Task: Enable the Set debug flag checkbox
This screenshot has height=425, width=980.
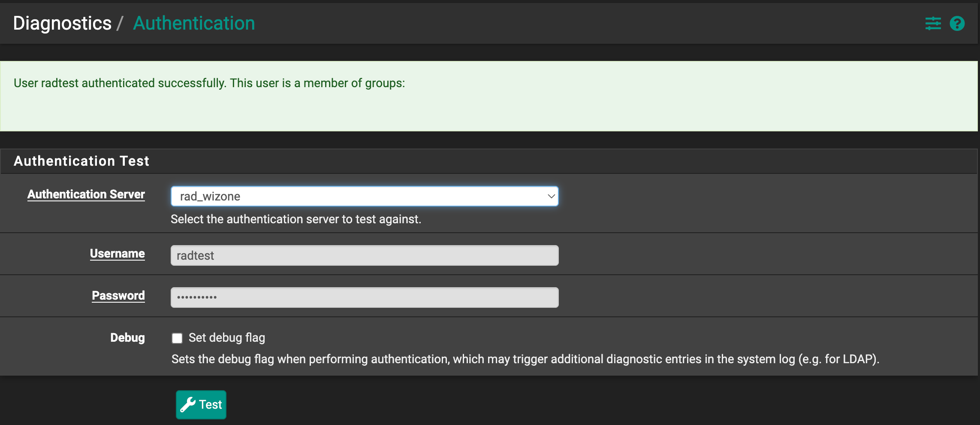Action: [177, 338]
